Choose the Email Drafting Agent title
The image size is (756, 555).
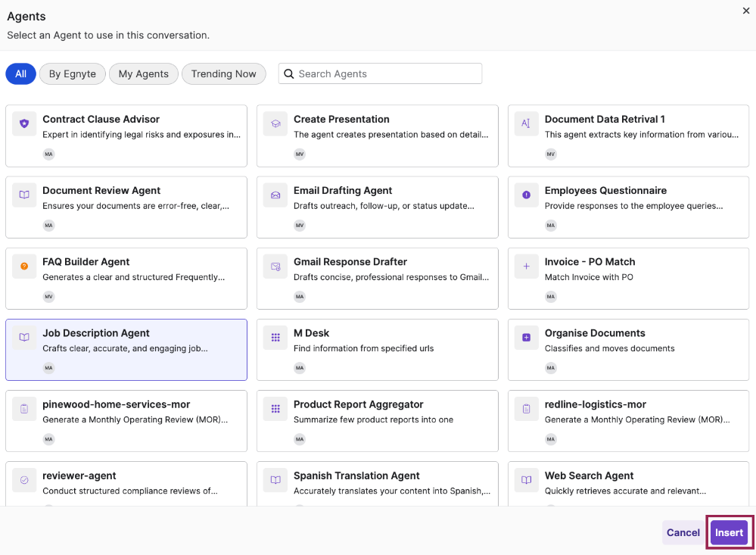click(343, 191)
